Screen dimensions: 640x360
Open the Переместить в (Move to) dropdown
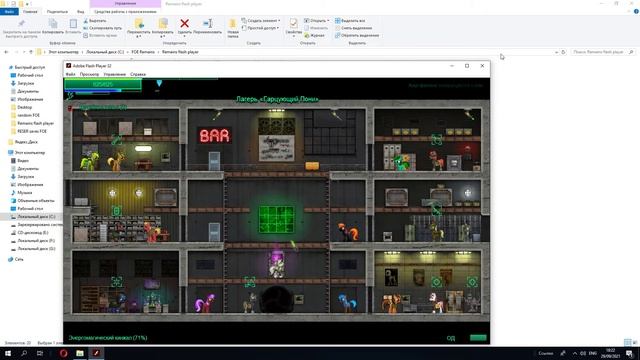139,29
